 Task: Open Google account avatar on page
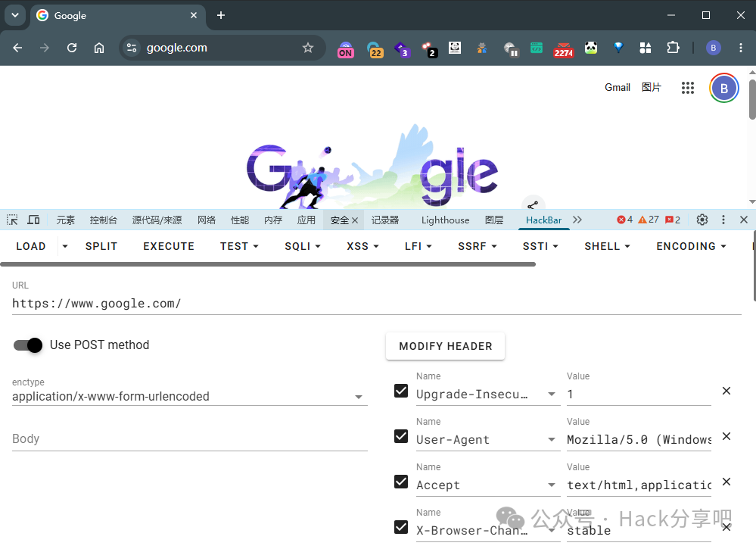723,89
